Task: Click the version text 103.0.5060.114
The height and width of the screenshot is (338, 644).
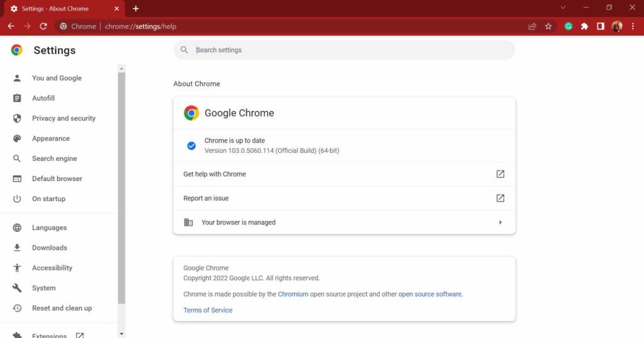Action: (272, 151)
